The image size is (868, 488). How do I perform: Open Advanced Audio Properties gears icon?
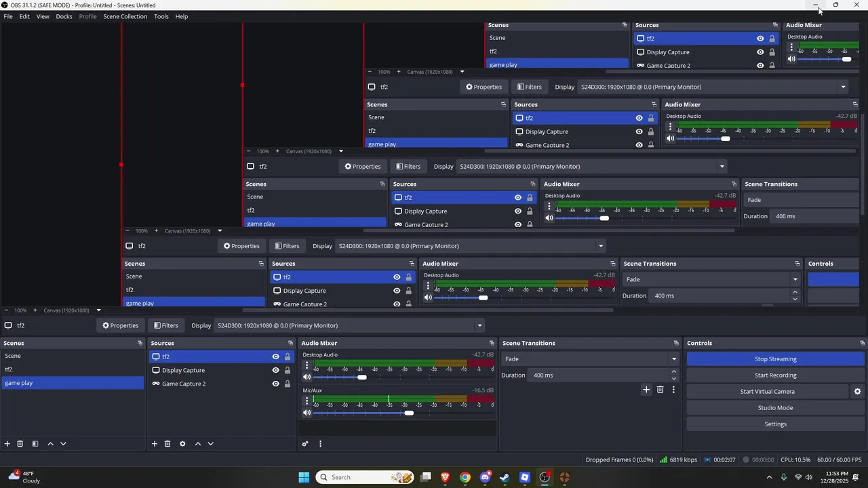click(305, 444)
